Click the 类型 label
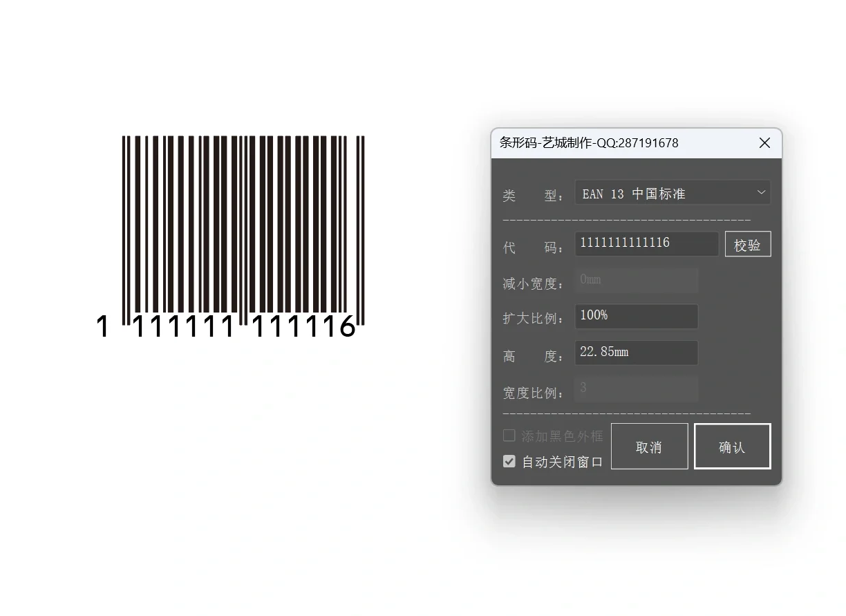 [534, 196]
